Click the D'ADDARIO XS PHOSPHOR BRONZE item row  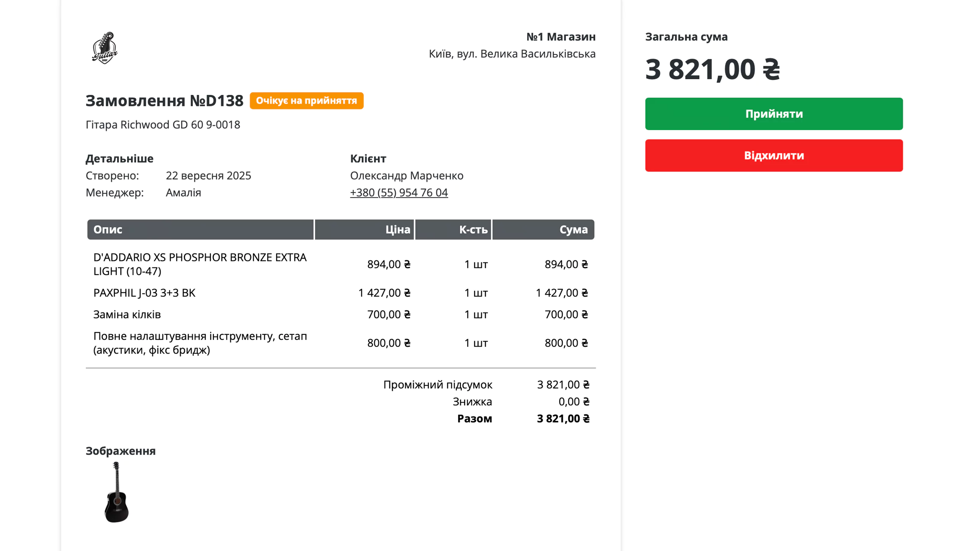341,264
